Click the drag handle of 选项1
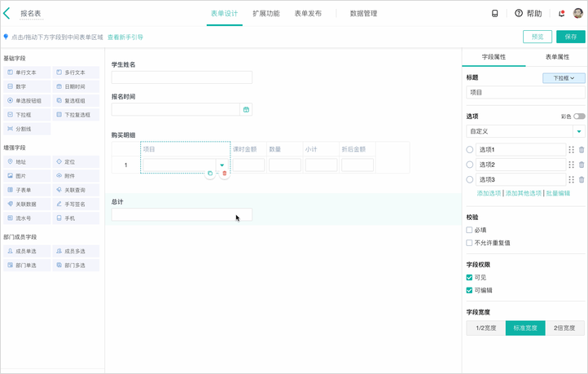This screenshot has height=374, width=588. coord(571,150)
